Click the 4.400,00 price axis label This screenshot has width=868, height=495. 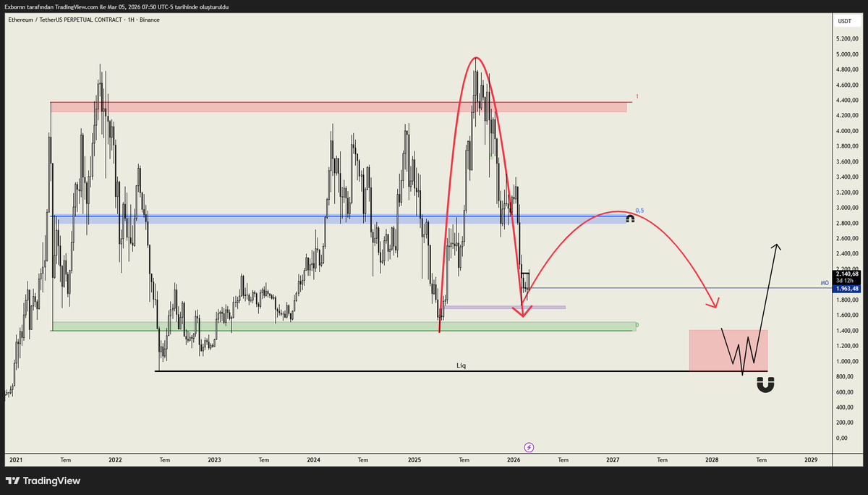point(847,101)
